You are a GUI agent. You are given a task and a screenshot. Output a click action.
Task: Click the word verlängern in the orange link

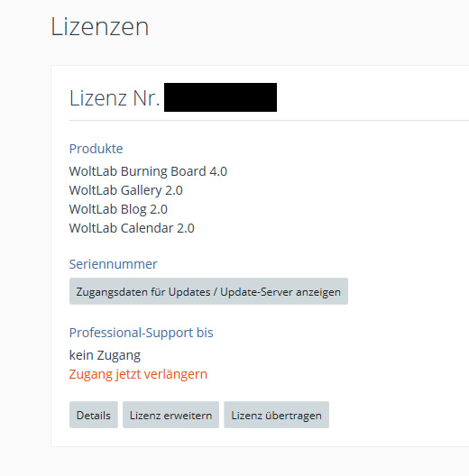[176, 374]
